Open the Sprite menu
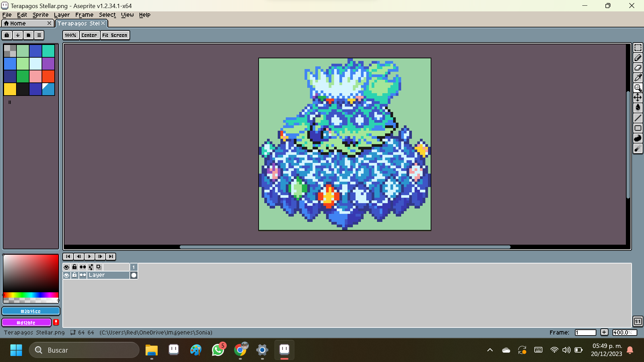 click(x=40, y=15)
